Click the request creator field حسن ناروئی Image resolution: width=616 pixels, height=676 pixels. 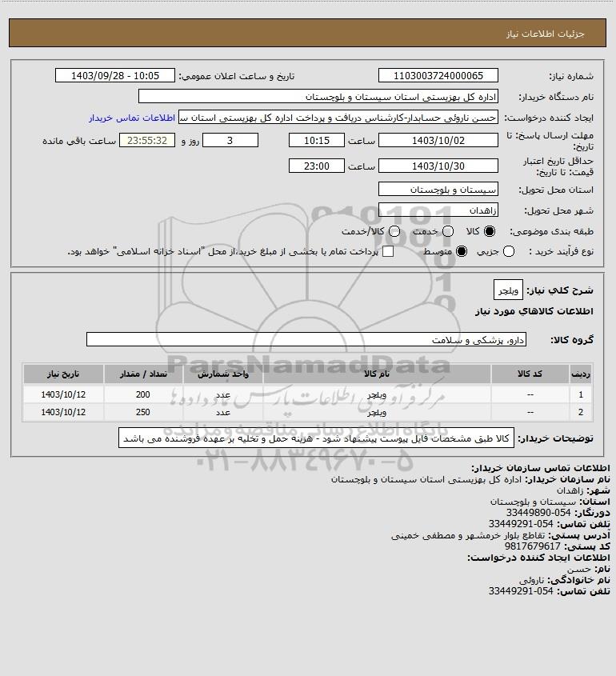(x=338, y=118)
